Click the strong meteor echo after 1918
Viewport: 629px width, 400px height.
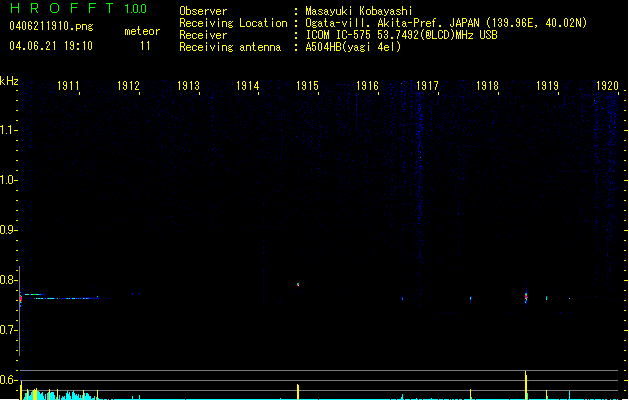(x=526, y=297)
